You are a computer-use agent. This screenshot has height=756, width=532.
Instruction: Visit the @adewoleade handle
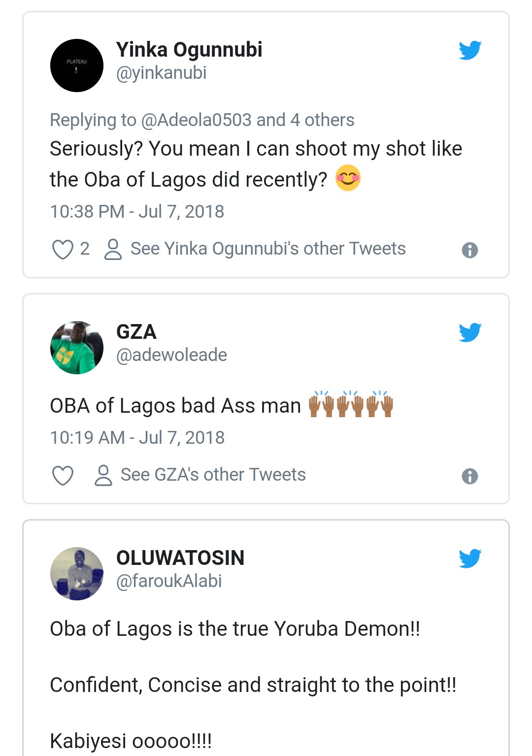point(171,355)
